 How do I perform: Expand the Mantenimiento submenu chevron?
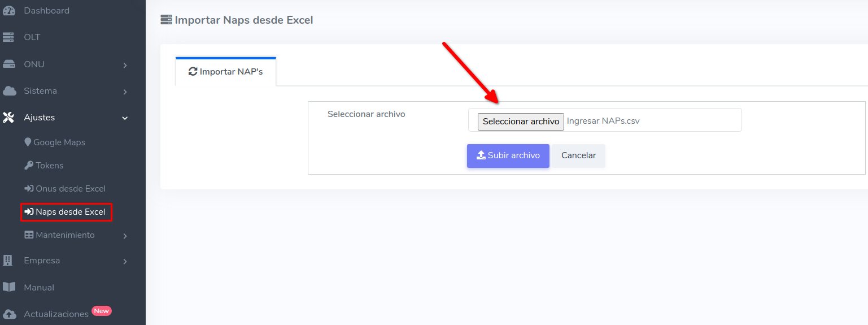pos(125,236)
